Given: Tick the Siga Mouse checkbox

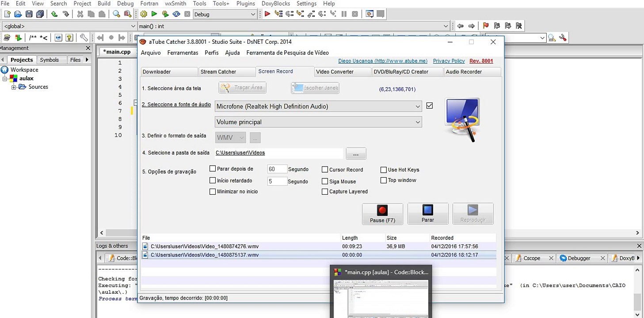Looking at the screenshot, I should tap(325, 181).
